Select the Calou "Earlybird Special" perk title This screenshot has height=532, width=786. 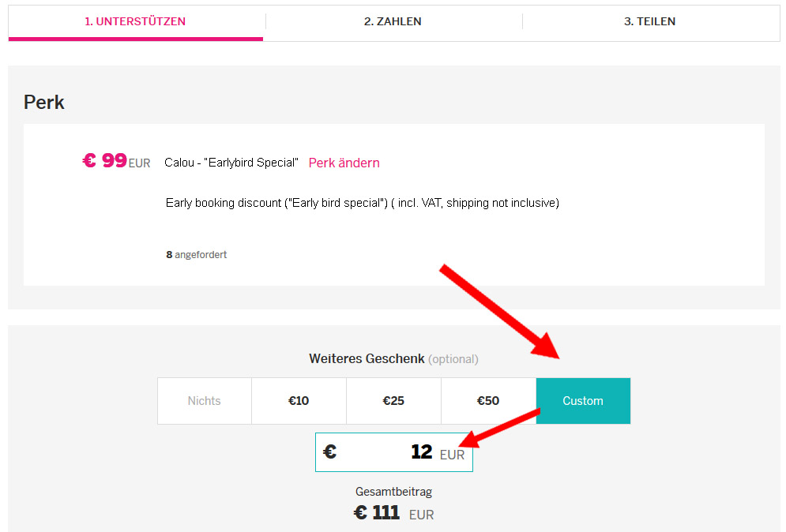tap(231, 163)
